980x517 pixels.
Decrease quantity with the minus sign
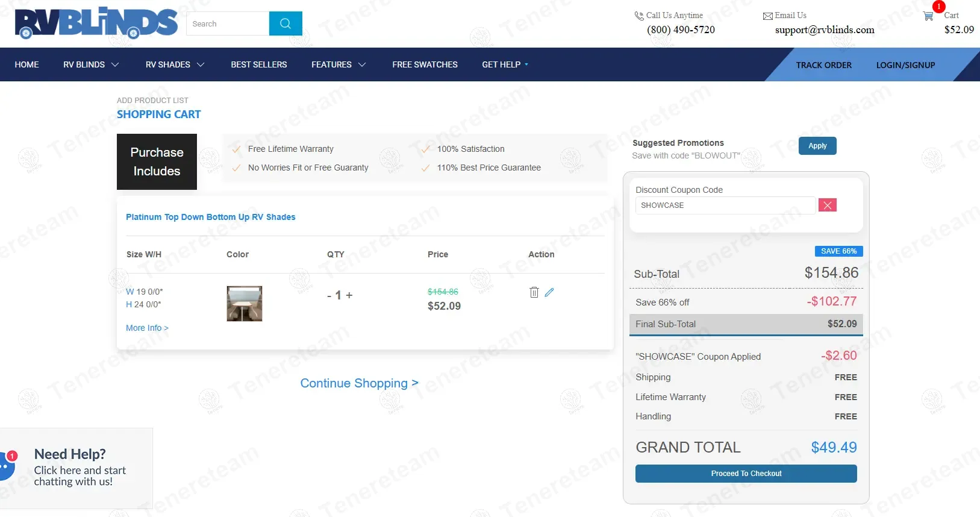pos(329,295)
